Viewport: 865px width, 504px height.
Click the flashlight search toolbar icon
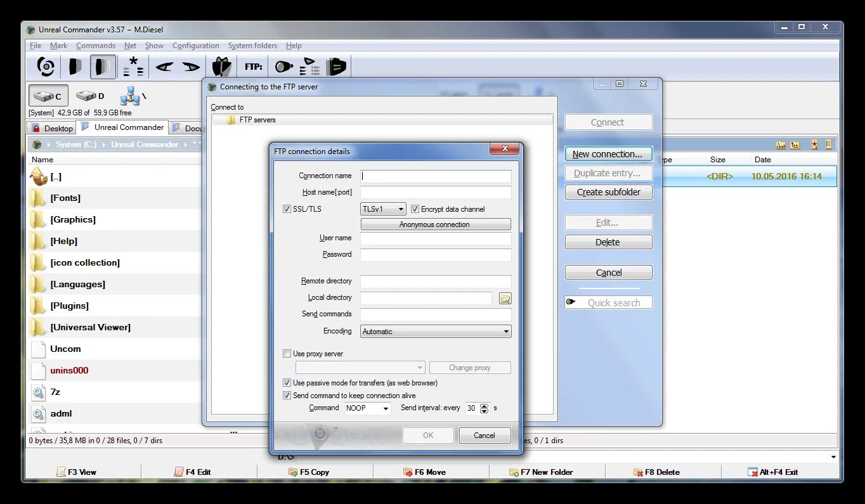(x=283, y=67)
